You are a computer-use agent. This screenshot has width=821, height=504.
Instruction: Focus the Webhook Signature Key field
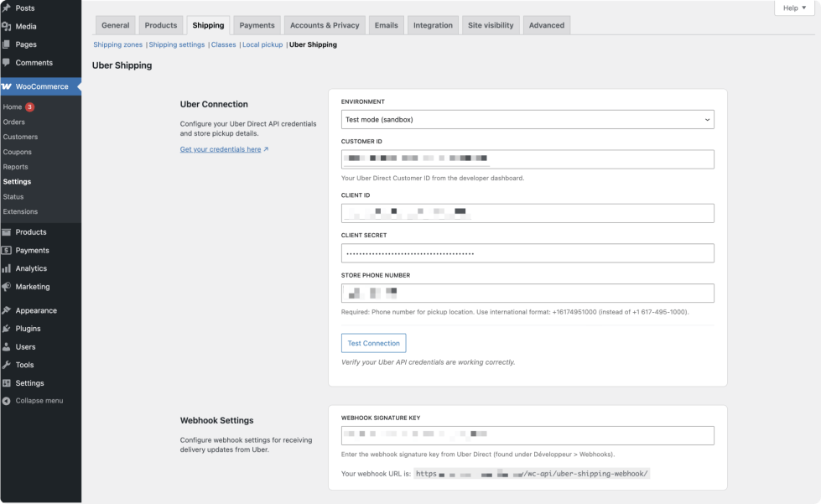[527, 435]
